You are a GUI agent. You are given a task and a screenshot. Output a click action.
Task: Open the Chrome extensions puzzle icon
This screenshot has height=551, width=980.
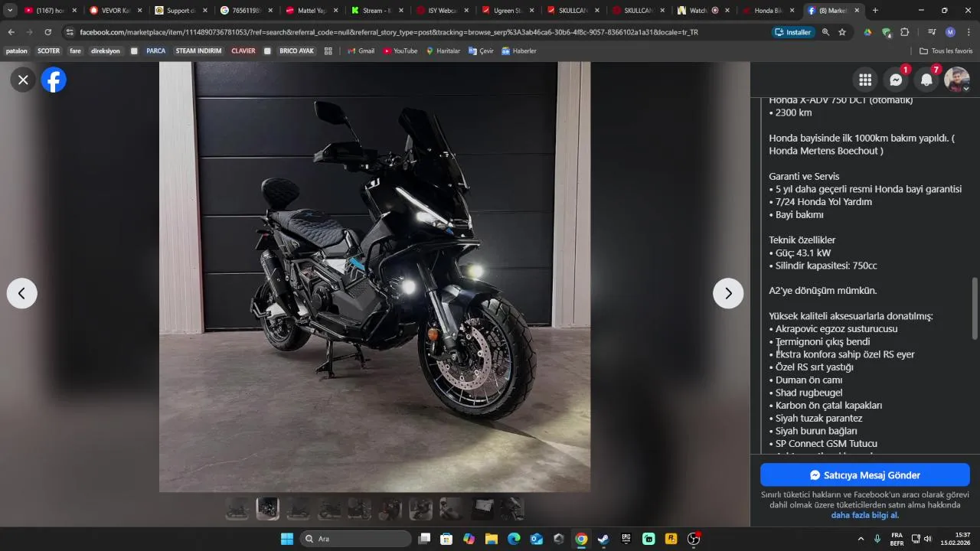click(x=905, y=32)
